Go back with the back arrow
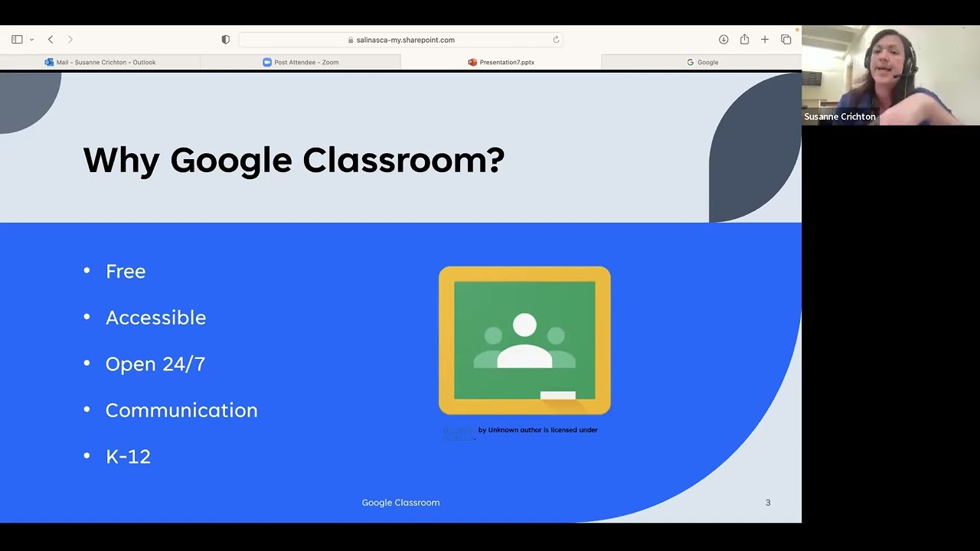 coord(51,39)
